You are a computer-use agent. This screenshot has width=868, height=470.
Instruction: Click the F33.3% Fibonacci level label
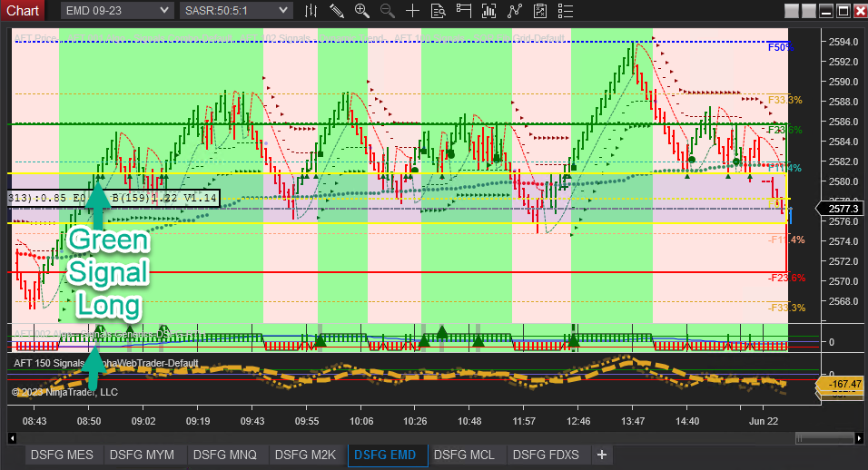[x=785, y=100]
